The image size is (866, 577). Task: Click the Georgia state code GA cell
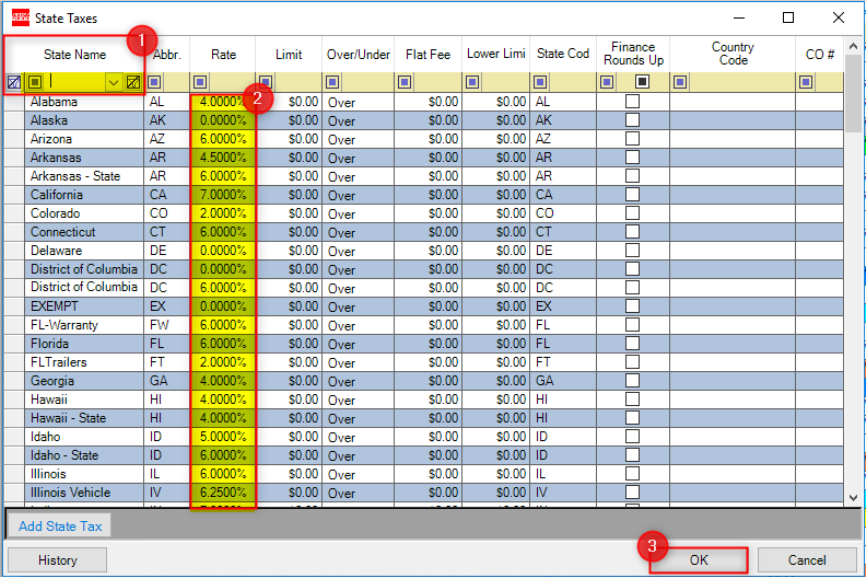[x=563, y=380]
